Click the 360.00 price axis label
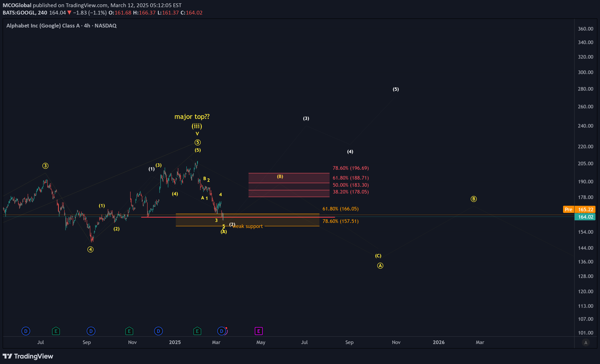 coord(585,29)
